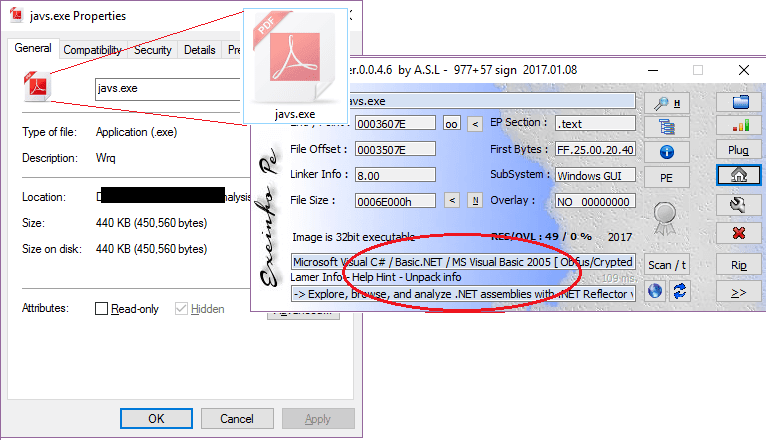This screenshot has height=441, width=779.
Task: Click the blue info icon in Exeinfo PE
Action: [666, 152]
